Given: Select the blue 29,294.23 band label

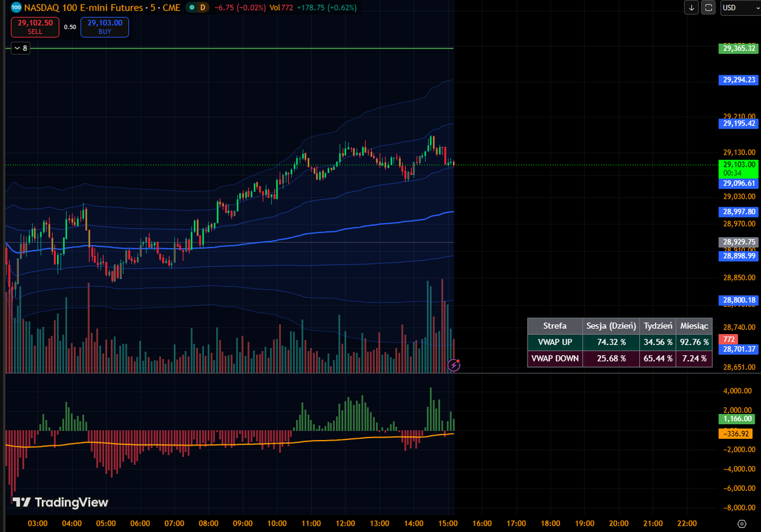Looking at the screenshot, I should [x=739, y=80].
